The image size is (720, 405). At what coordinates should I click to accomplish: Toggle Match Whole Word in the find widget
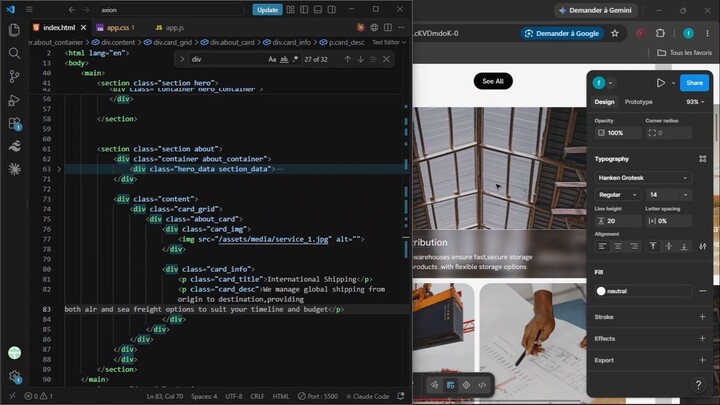(284, 59)
